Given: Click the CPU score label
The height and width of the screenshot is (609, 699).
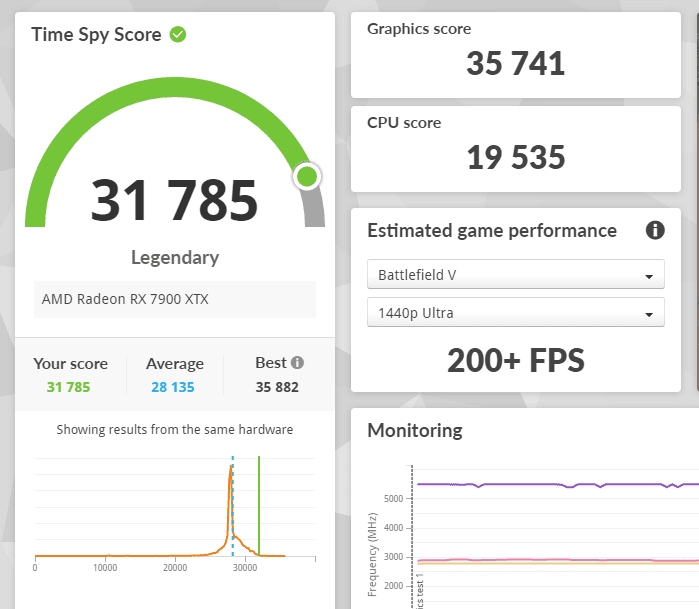Looking at the screenshot, I should (x=404, y=123).
